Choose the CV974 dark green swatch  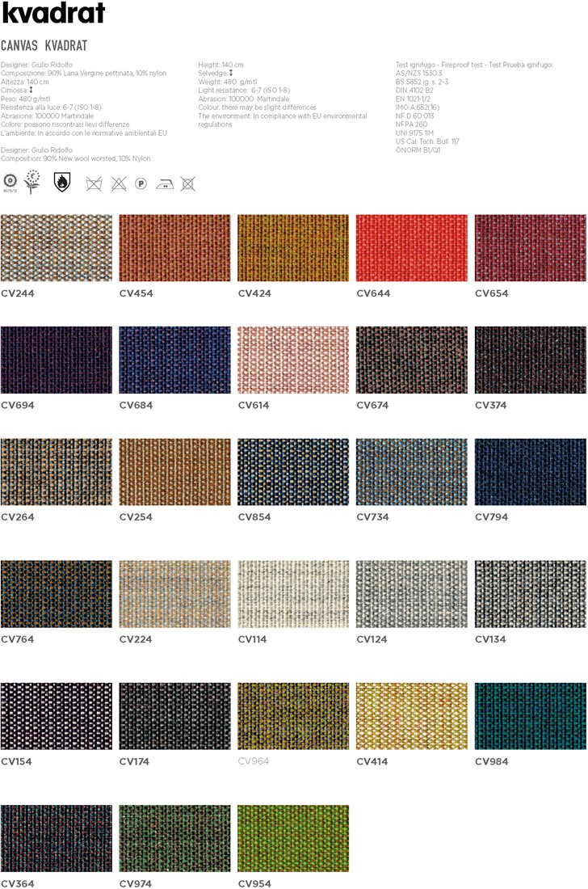click(175, 838)
